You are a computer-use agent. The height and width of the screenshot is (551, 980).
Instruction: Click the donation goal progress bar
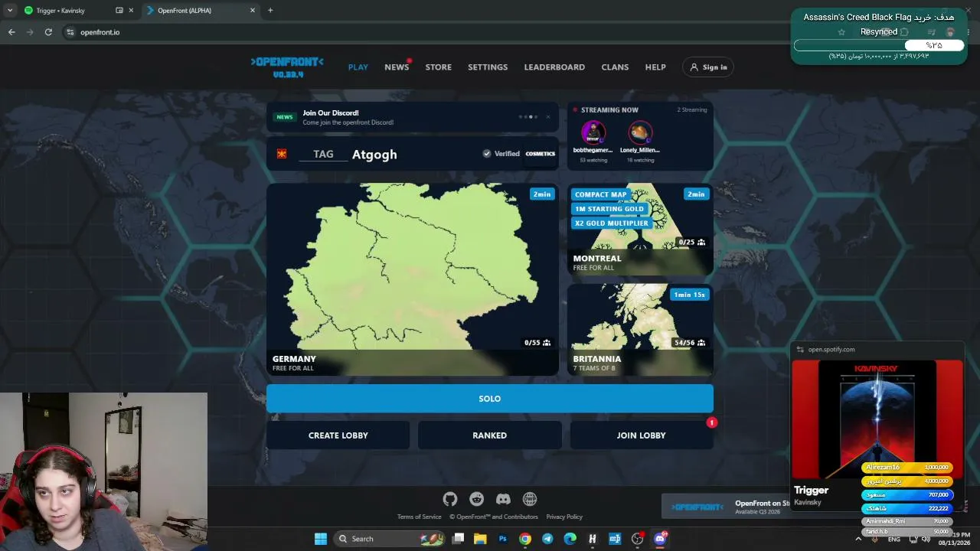pos(877,45)
